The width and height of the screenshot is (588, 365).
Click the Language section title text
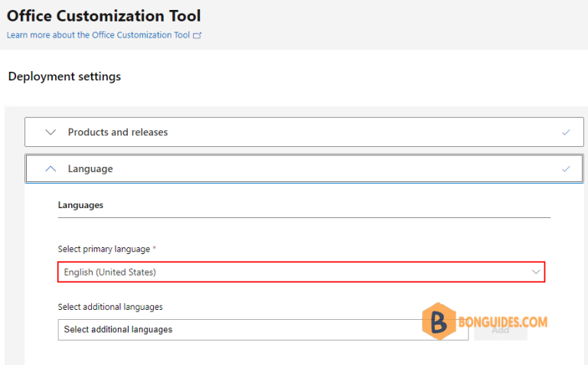90,169
